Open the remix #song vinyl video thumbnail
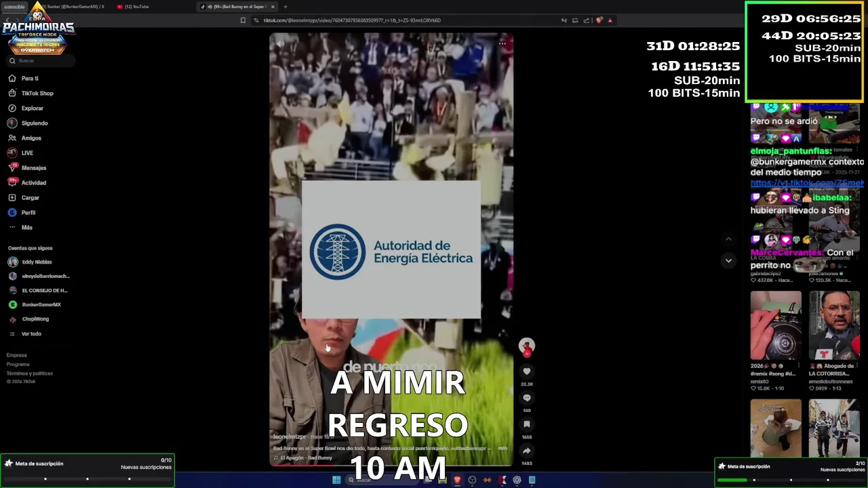868x488 pixels. [776, 326]
